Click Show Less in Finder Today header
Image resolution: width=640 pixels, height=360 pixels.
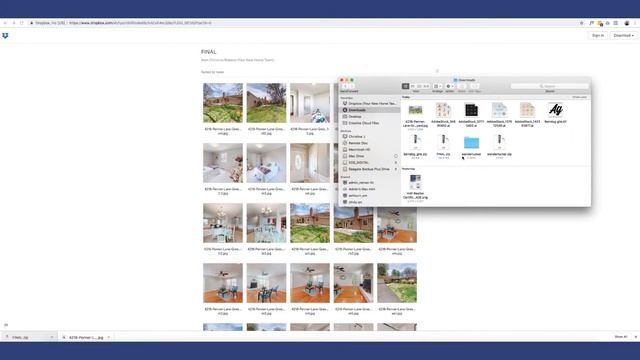pyautogui.click(x=579, y=97)
